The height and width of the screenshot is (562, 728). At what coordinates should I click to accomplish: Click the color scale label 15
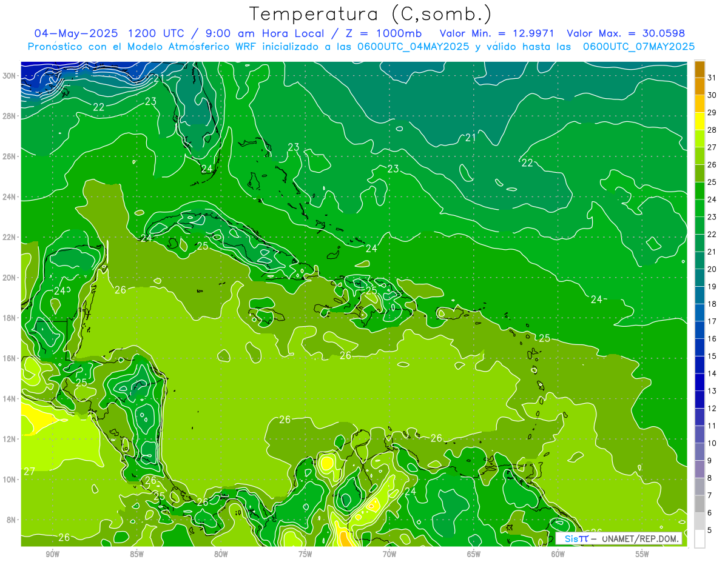click(712, 356)
